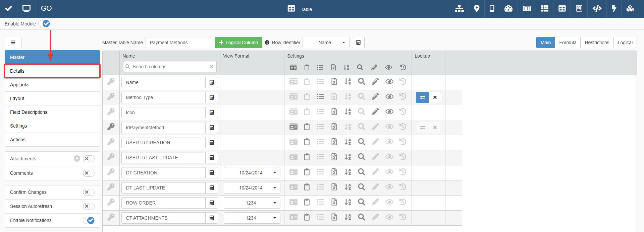
Task: Click the Logical Column button
Action: pos(238,43)
